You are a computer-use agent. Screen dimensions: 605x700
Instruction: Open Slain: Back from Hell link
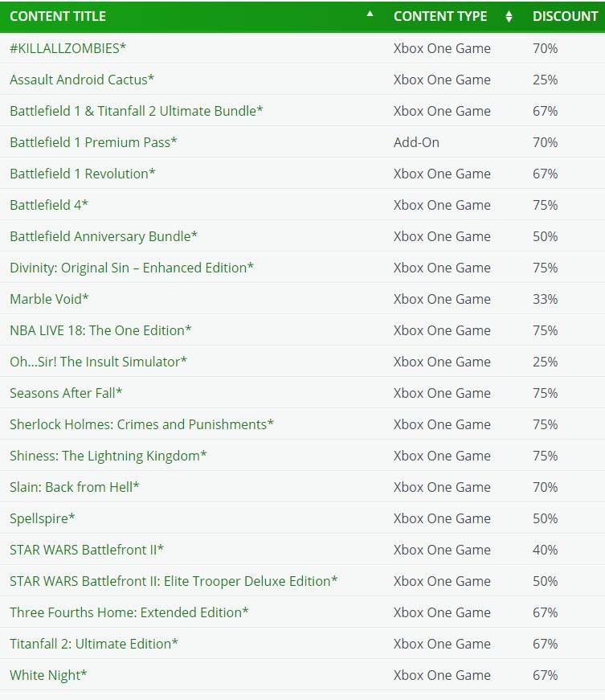(x=75, y=487)
